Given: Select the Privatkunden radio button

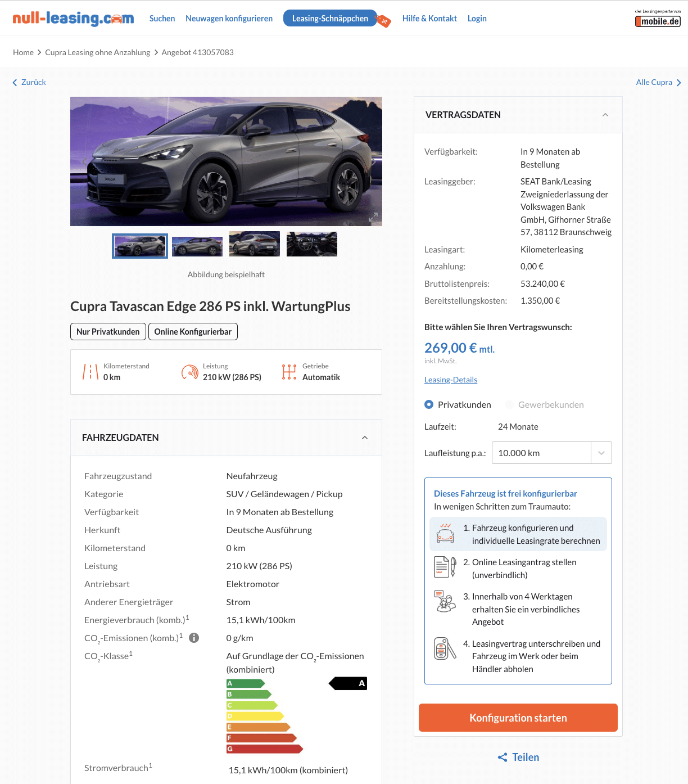Looking at the screenshot, I should tap(429, 404).
